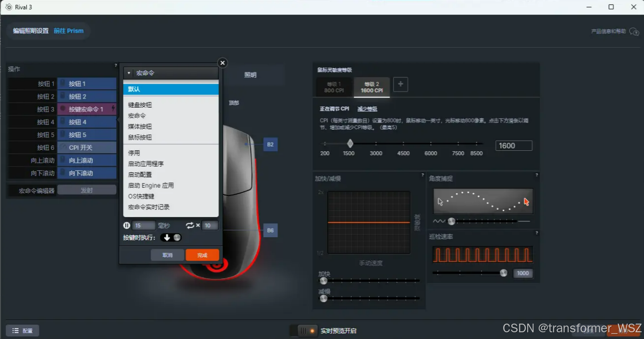Toggle the 按键时执行 switch
This screenshot has height=339, width=644.
(x=171, y=238)
